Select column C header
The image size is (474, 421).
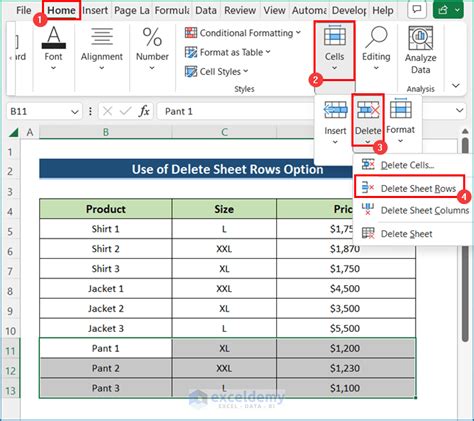pyautogui.click(x=224, y=132)
